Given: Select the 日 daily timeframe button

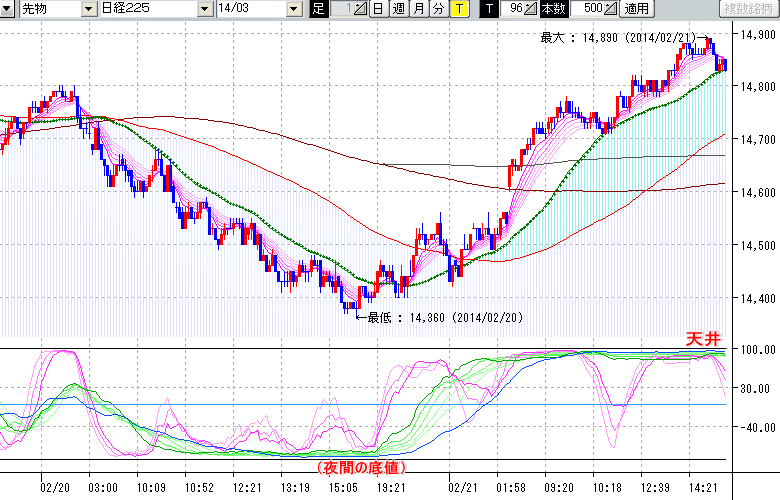Looking at the screenshot, I should [377, 9].
